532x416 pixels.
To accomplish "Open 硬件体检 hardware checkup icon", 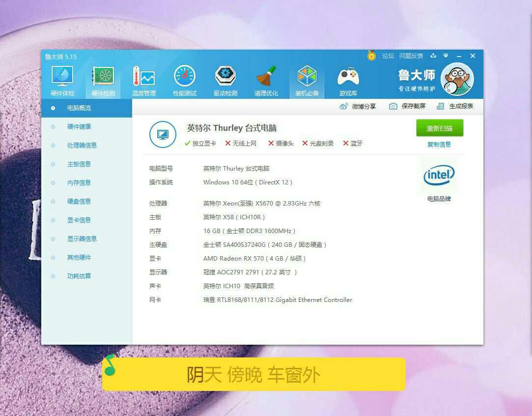I will (x=62, y=80).
